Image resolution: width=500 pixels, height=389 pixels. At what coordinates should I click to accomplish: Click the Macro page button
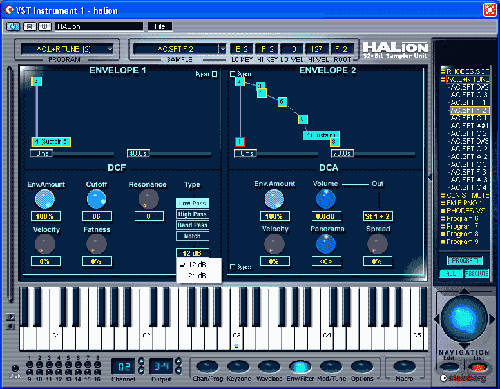click(404, 367)
